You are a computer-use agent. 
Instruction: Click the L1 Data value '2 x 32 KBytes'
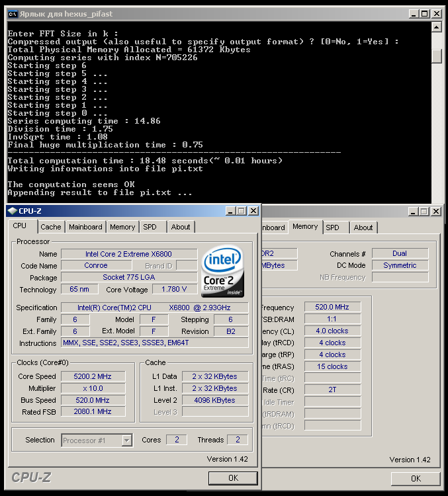coord(215,376)
